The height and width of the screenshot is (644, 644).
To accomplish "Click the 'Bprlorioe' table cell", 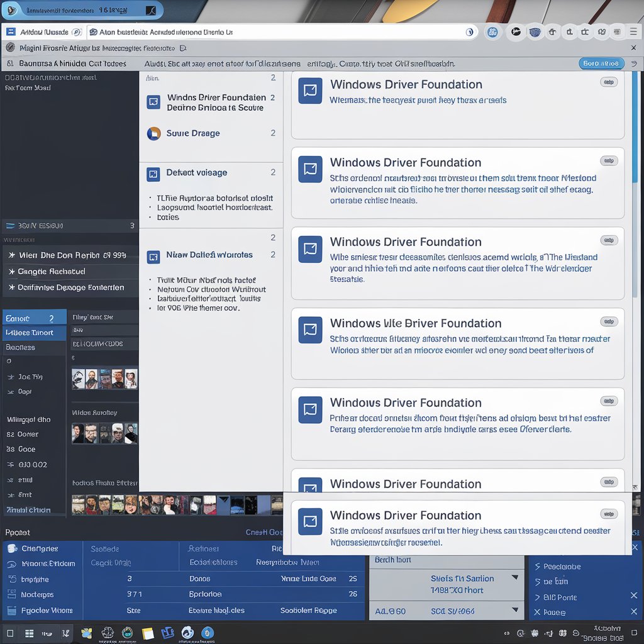I will click(205, 594).
